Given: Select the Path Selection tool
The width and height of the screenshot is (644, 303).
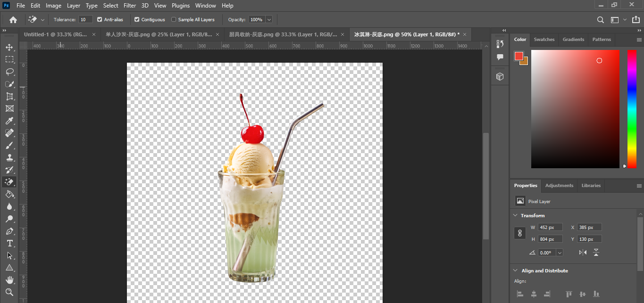Looking at the screenshot, I should click(9, 255).
